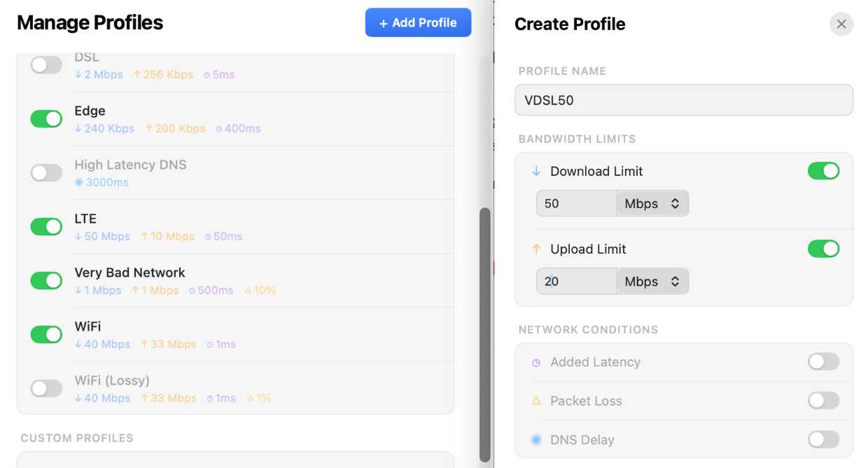
Task: Disable the Edge profile toggle
Action: [x=46, y=119]
